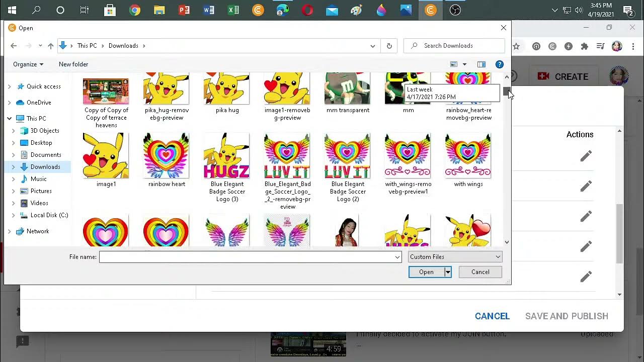
Task: Open Chrome's Extensions puzzle icon
Action: point(584,46)
